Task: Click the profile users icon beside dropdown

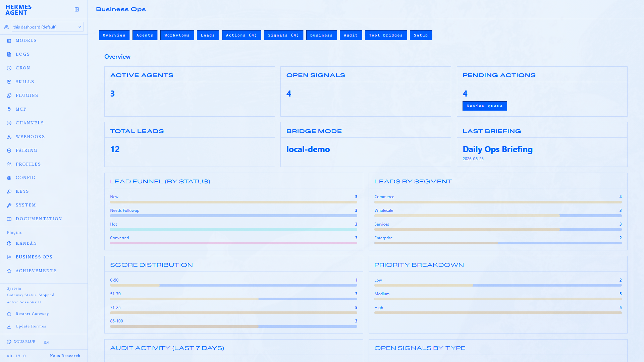Action: (6, 27)
